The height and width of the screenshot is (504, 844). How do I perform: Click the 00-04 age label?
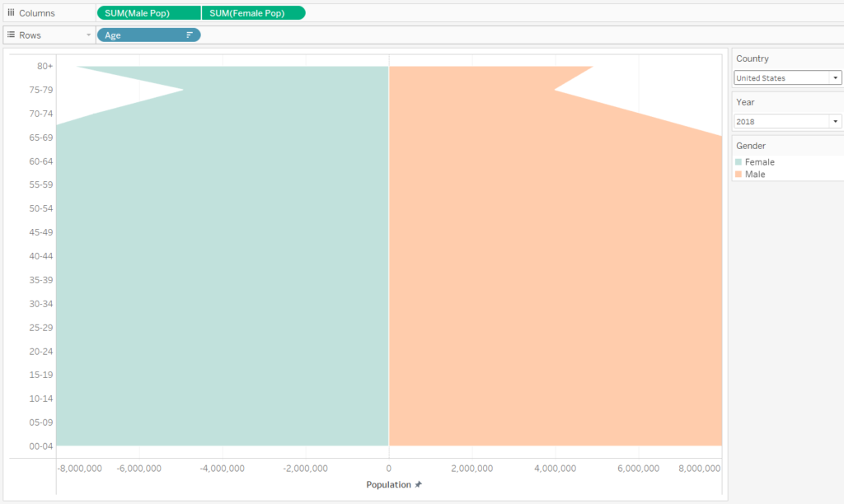41,446
